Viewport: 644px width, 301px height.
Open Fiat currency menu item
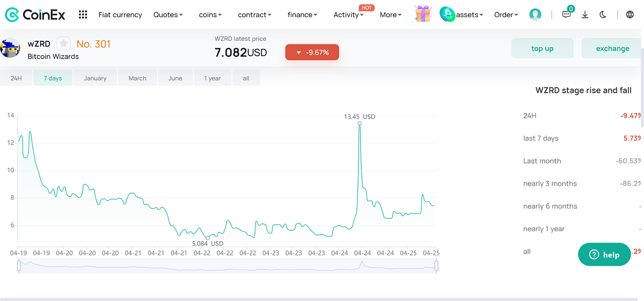coord(120,14)
